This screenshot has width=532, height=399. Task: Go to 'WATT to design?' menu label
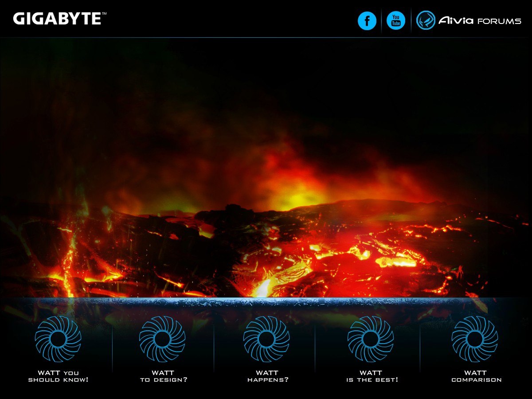click(x=164, y=376)
